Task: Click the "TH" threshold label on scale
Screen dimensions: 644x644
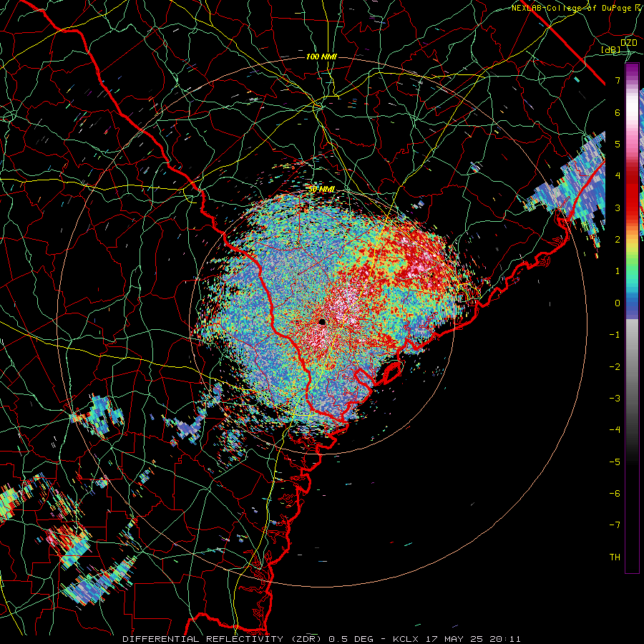Action: pyautogui.click(x=615, y=557)
